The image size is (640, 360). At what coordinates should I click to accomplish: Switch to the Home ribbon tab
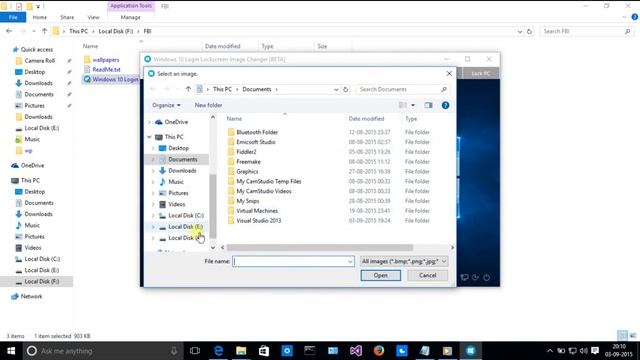point(40,17)
